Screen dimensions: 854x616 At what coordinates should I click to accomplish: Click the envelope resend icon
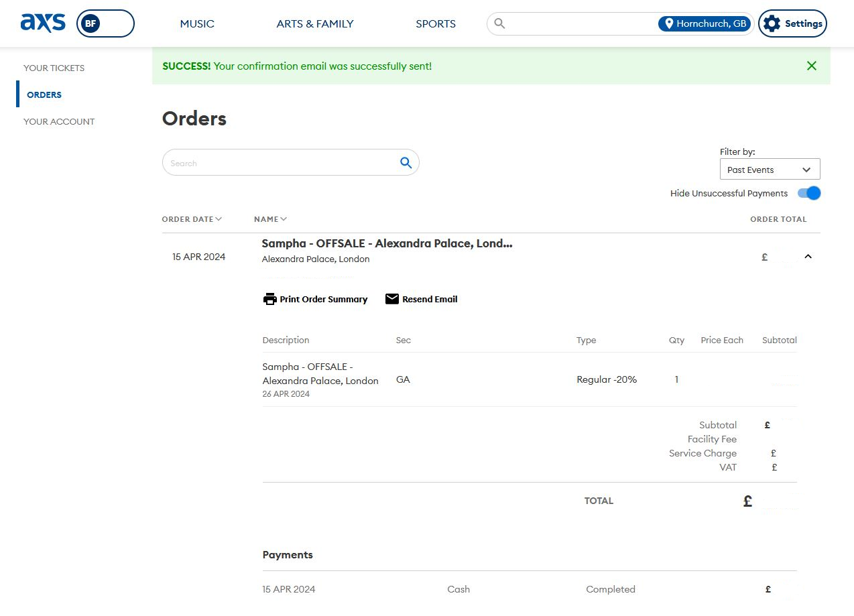pyautogui.click(x=392, y=299)
